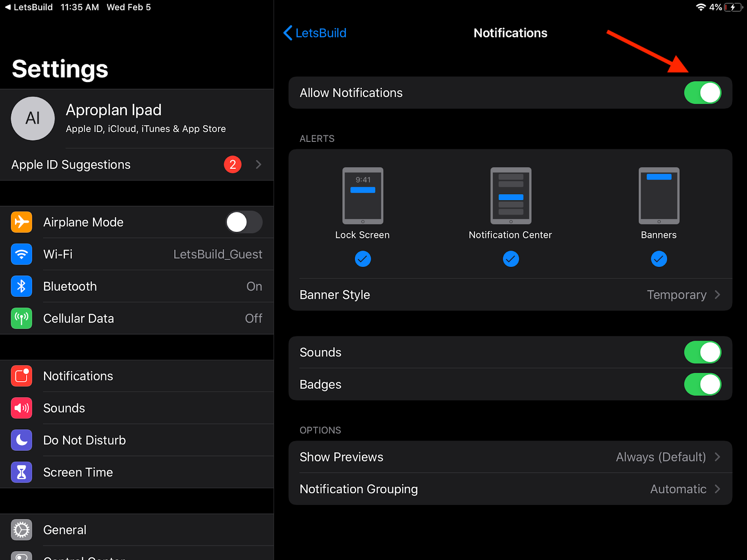Return to LetsBuild app from status bar
747x560 pixels.
(29, 7)
